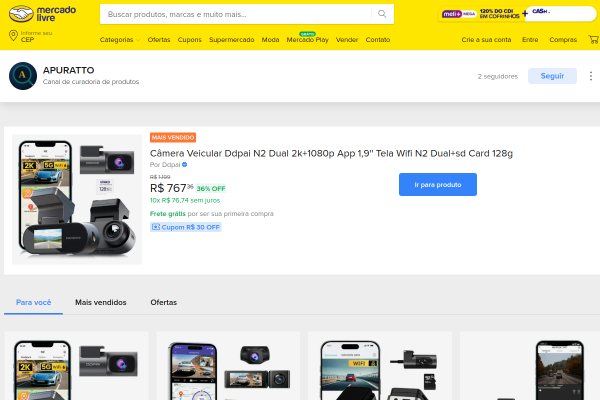Open the shopping cart icon
The width and height of the screenshot is (600, 400).
[x=593, y=39]
